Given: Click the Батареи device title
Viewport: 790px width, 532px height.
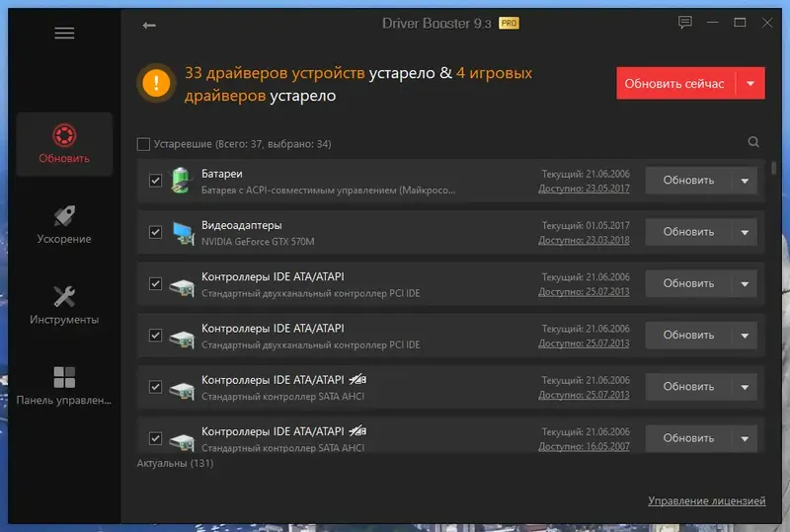Looking at the screenshot, I should coord(221,174).
